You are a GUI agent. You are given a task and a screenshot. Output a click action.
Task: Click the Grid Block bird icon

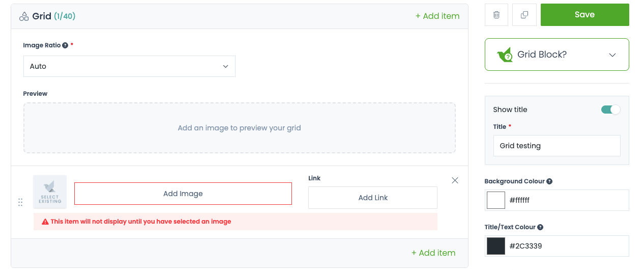coord(505,55)
